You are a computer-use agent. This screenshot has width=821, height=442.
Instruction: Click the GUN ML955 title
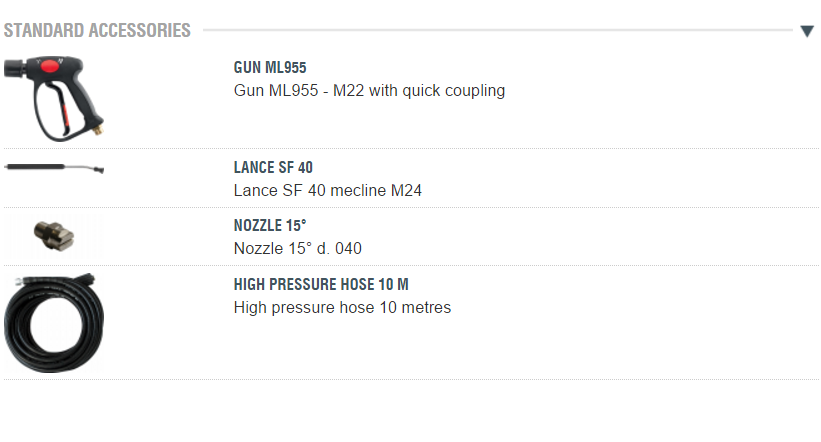point(270,68)
